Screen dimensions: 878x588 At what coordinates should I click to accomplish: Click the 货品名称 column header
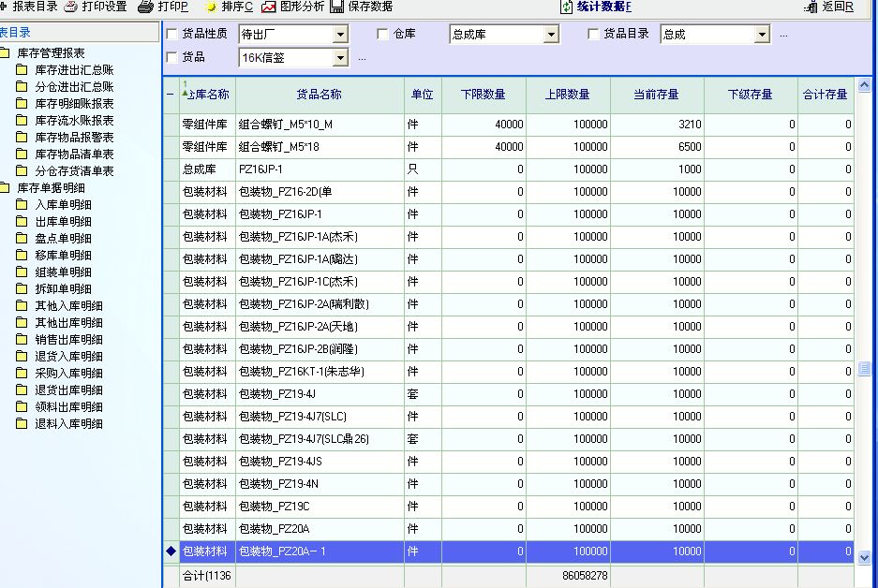point(319,95)
